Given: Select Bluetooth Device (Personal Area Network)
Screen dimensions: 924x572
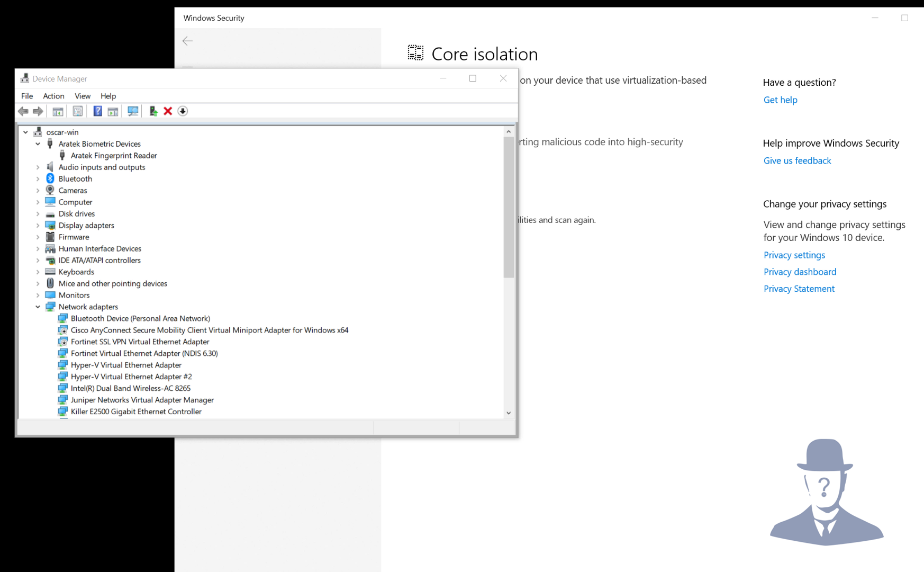Looking at the screenshot, I should click(140, 318).
